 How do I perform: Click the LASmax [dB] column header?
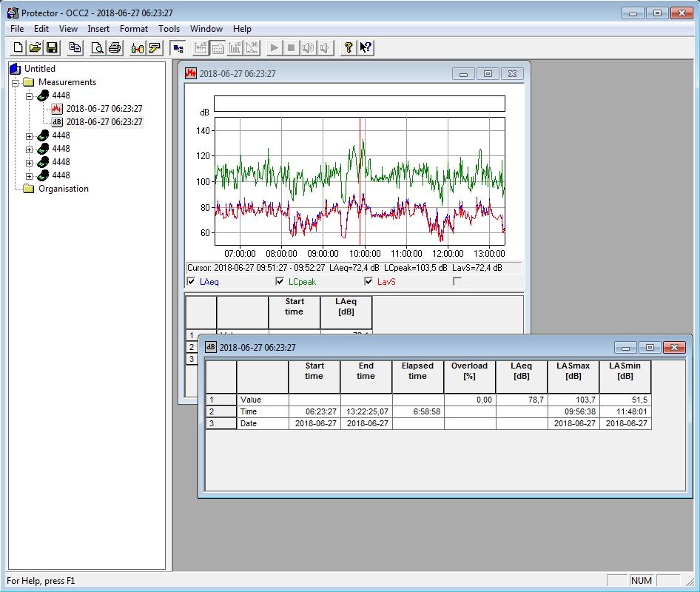pos(573,377)
